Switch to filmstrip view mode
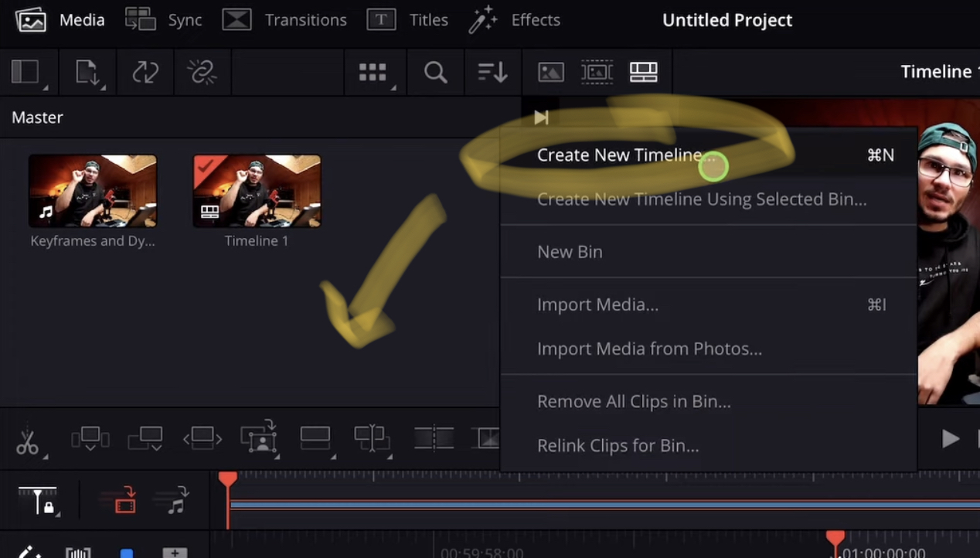 tap(596, 72)
